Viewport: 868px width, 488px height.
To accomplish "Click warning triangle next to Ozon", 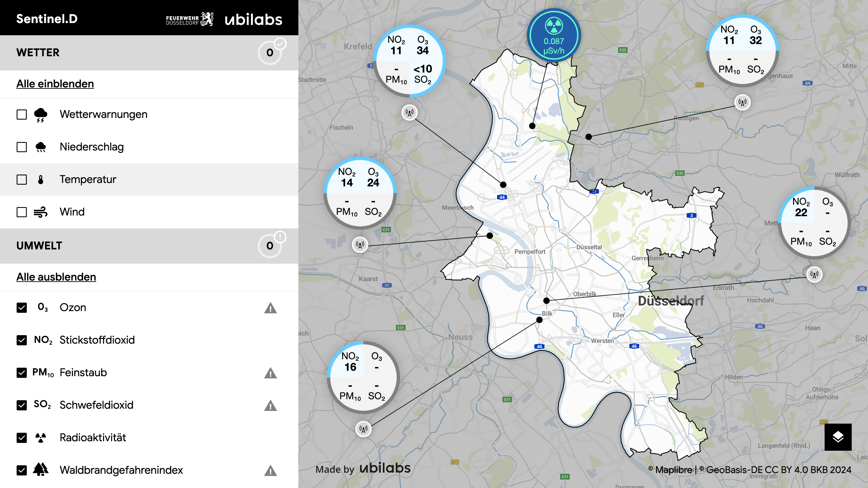I will tap(270, 308).
